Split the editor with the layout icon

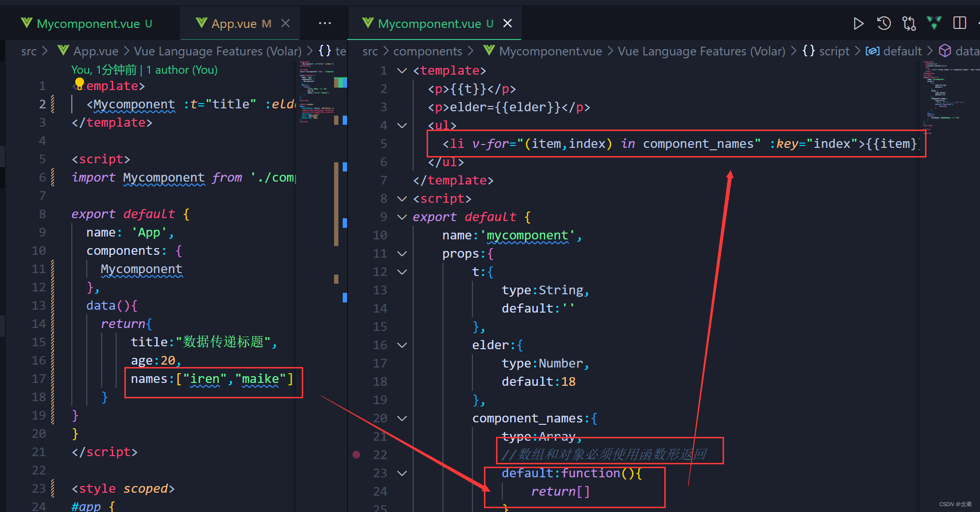tap(960, 23)
